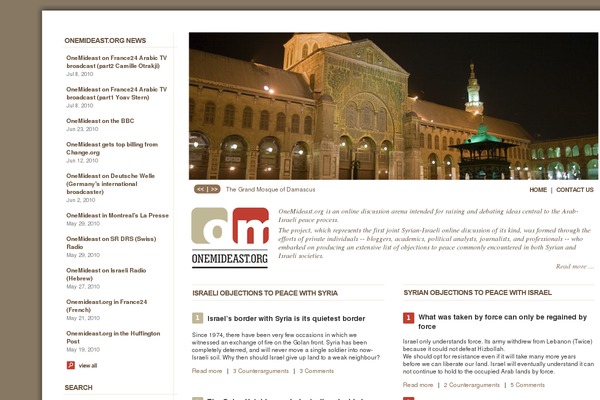Click Read more under Israel's border objection
The image size is (600, 400).
(x=207, y=371)
